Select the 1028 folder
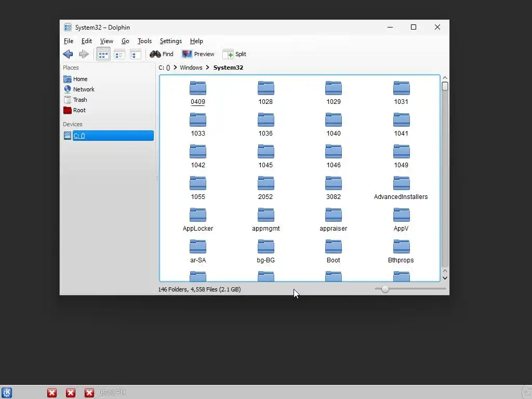532x399 pixels. [x=265, y=93]
